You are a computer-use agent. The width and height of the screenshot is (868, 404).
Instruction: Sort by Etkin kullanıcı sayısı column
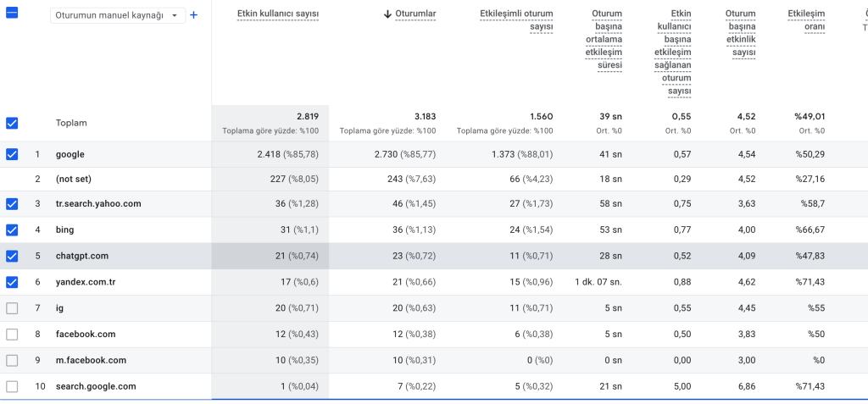tap(277, 14)
